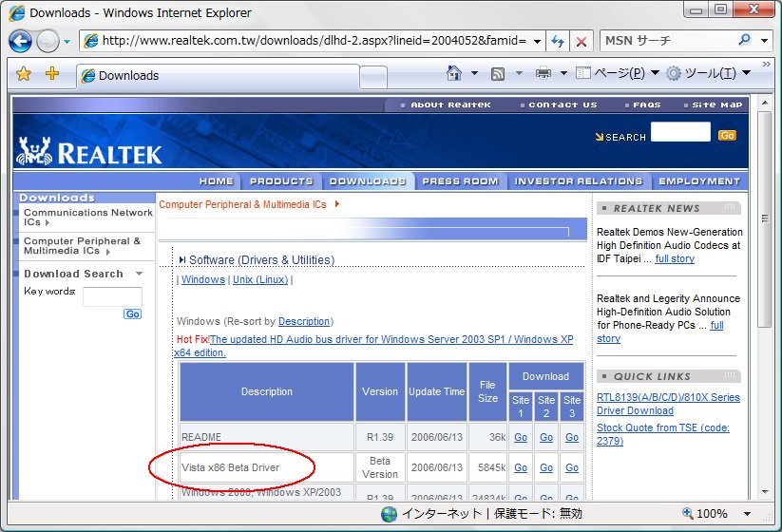Click the Key words input field
The width and height of the screenshot is (782, 532).
click(x=112, y=296)
